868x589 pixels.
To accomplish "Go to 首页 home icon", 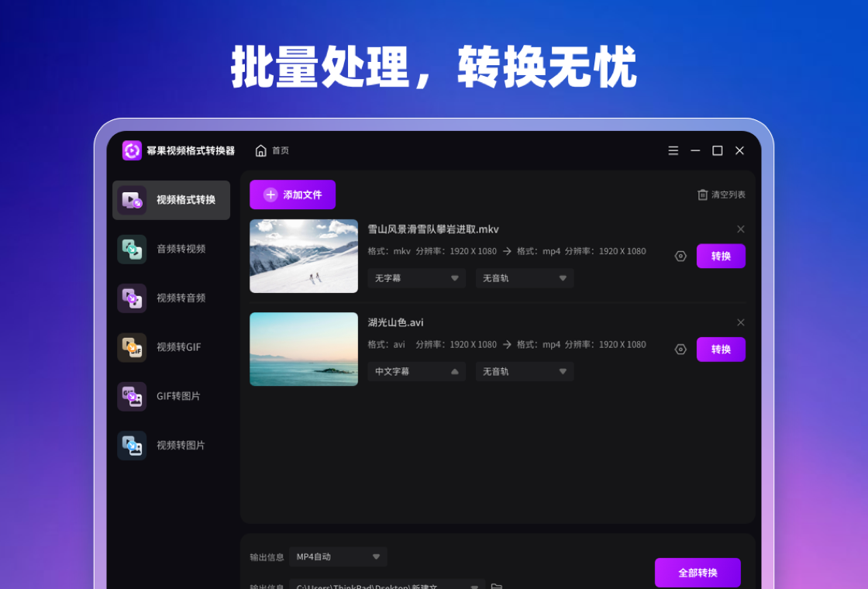I will [260, 150].
